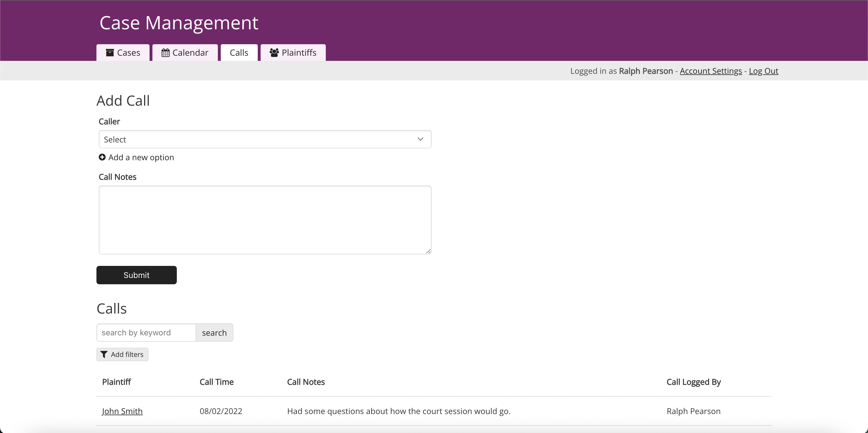Click the search button next to keyword field
Screen dimensions: 868x433
click(214, 333)
